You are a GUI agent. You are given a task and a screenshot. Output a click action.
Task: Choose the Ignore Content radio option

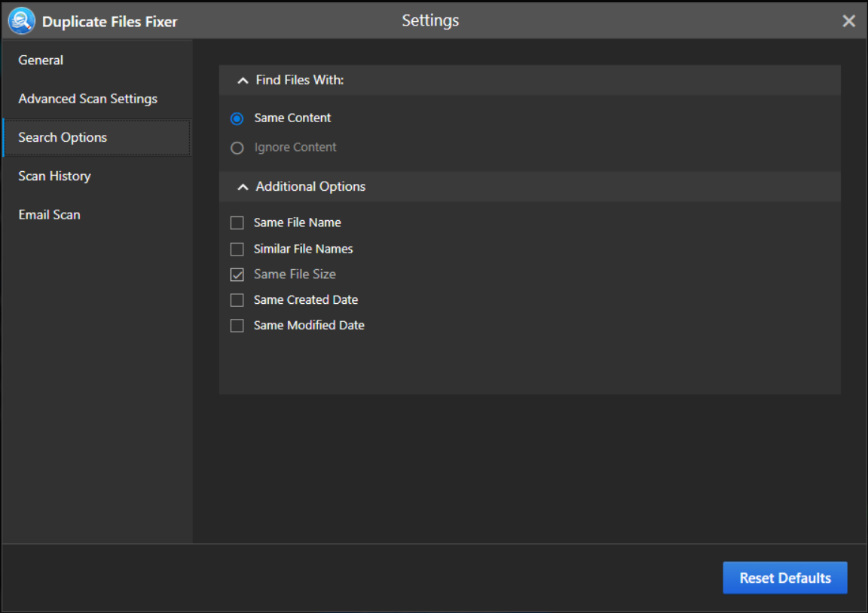click(237, 148)
